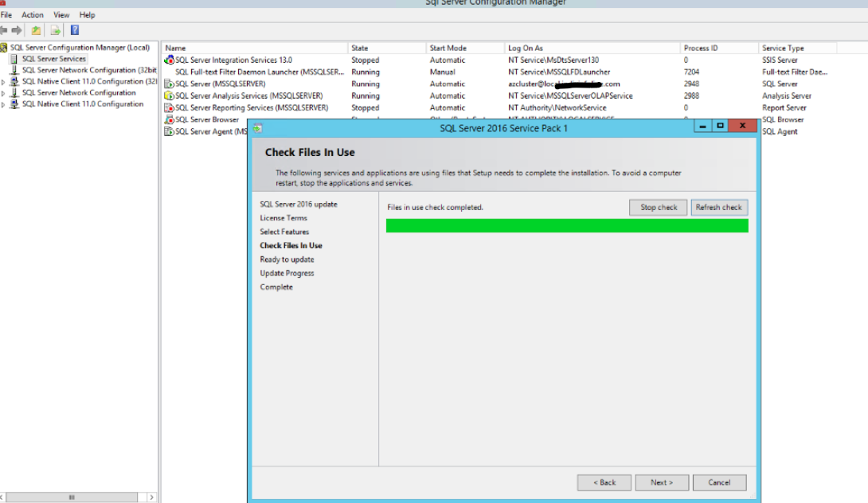Click the Back arrow toolbar icon
The image size is (868, 503).
point(4,30)
